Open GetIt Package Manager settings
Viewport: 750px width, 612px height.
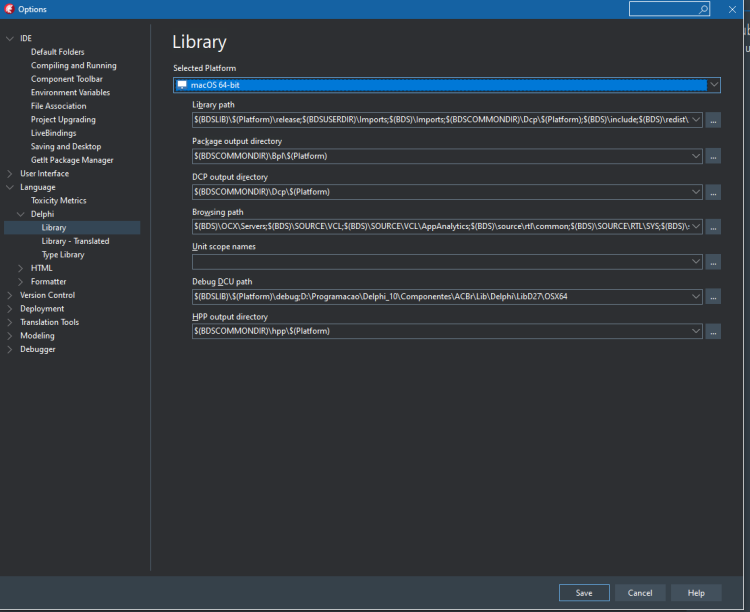click(72, 160)
